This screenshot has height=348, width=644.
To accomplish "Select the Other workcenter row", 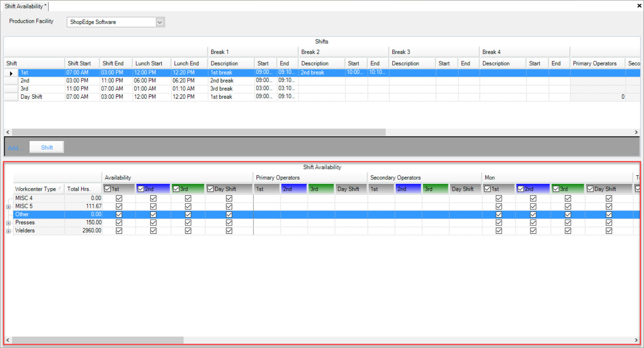I will 326,214.
